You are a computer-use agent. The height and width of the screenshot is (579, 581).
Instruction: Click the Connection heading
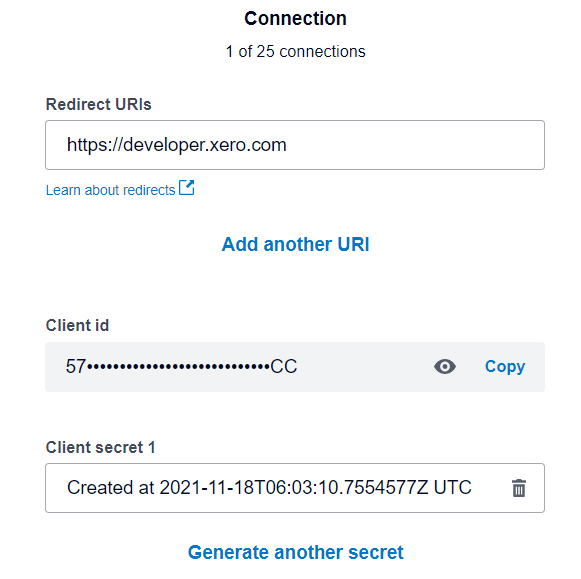(295, 19)
